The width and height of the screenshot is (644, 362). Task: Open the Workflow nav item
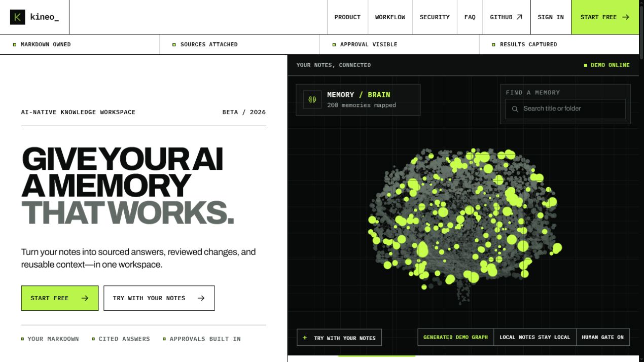[390, 17]
